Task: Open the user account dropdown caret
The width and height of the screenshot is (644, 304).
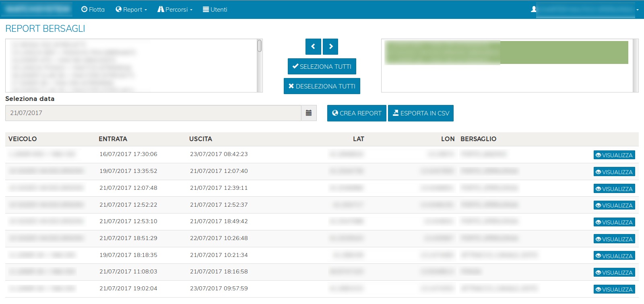Action: (x=638, y=10)
